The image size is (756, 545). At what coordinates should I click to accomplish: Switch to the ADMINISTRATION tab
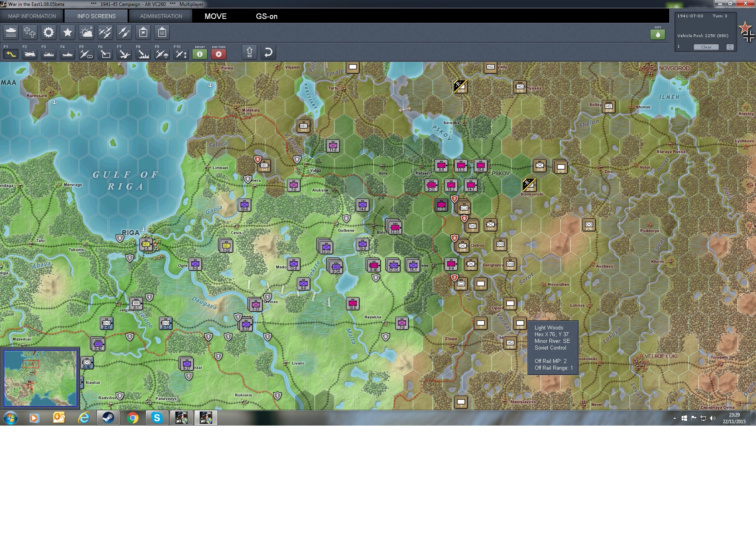[x=161, y=16]
